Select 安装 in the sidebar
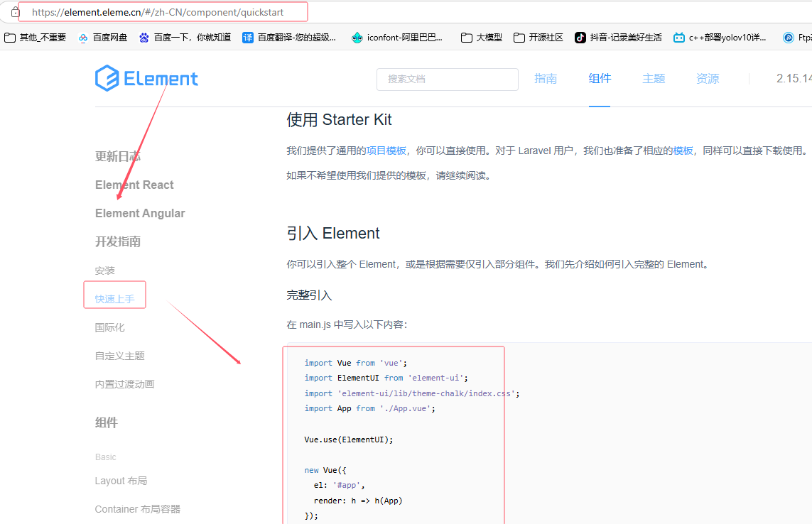812x524 pixels. coord(104,271)
